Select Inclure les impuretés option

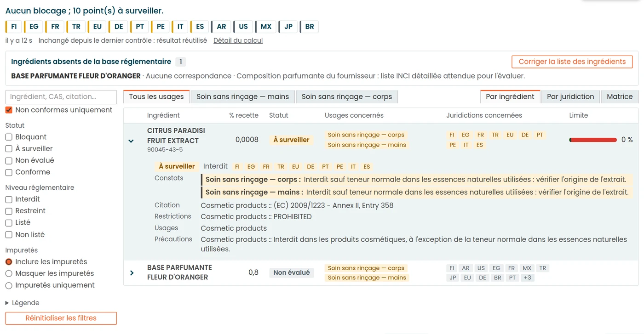click(x=8, y=262)
